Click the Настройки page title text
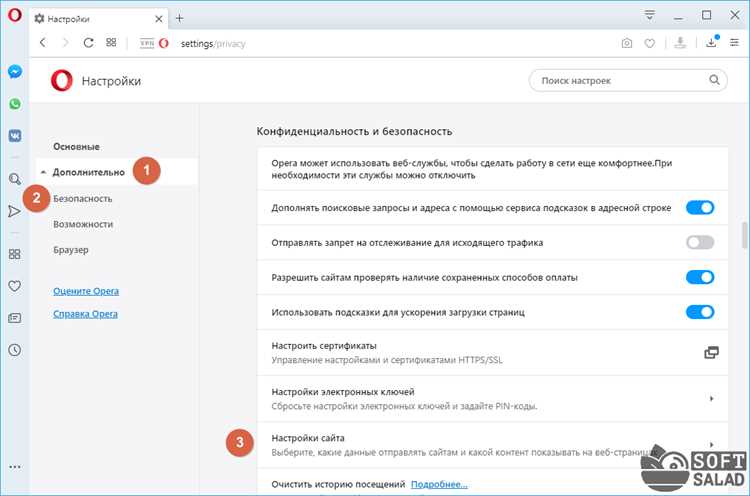 tap(111, 81)
